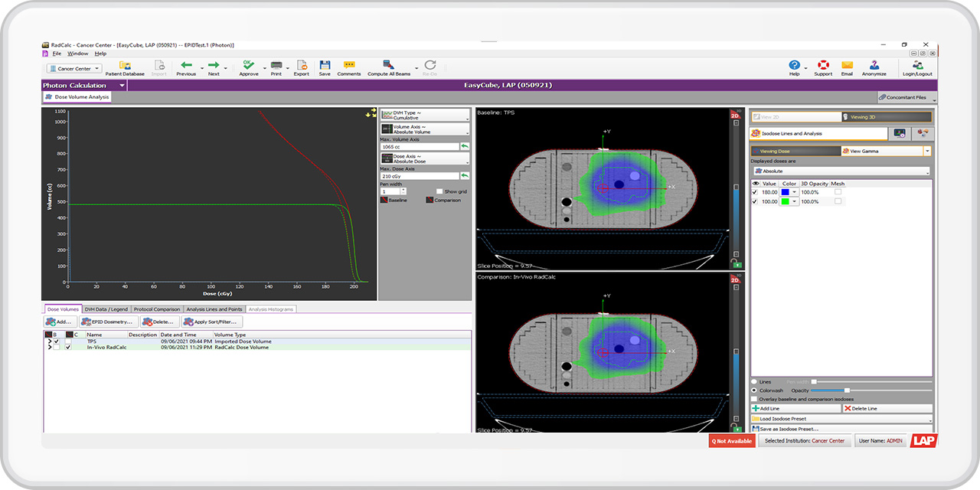Enable Mesh for the 180.00 isodose
980x490 pixels.
pos(838,192)
